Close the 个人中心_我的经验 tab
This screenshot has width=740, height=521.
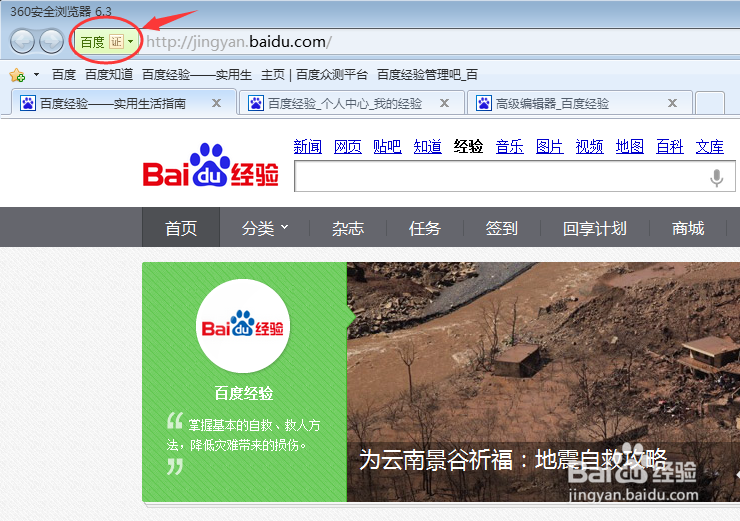[445, 103]
